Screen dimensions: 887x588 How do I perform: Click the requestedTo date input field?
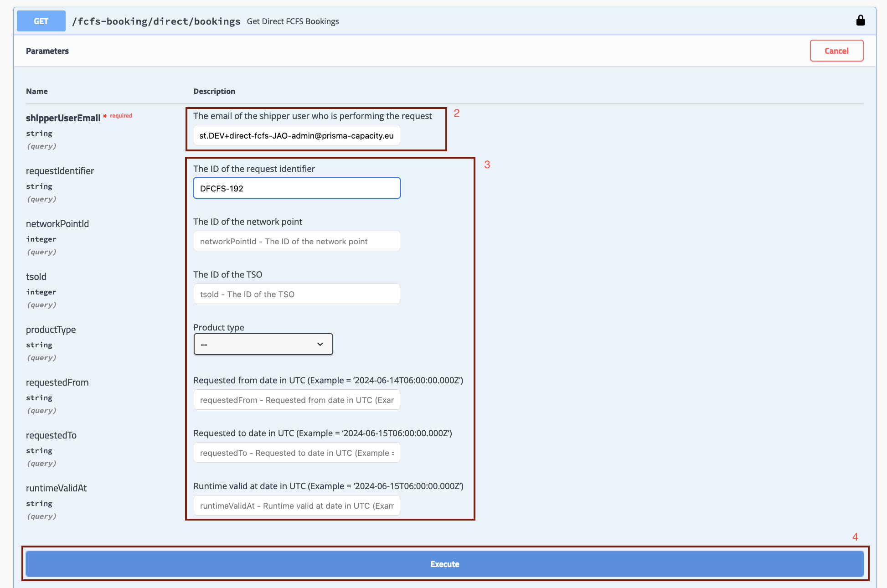click(x=297, y=453)
